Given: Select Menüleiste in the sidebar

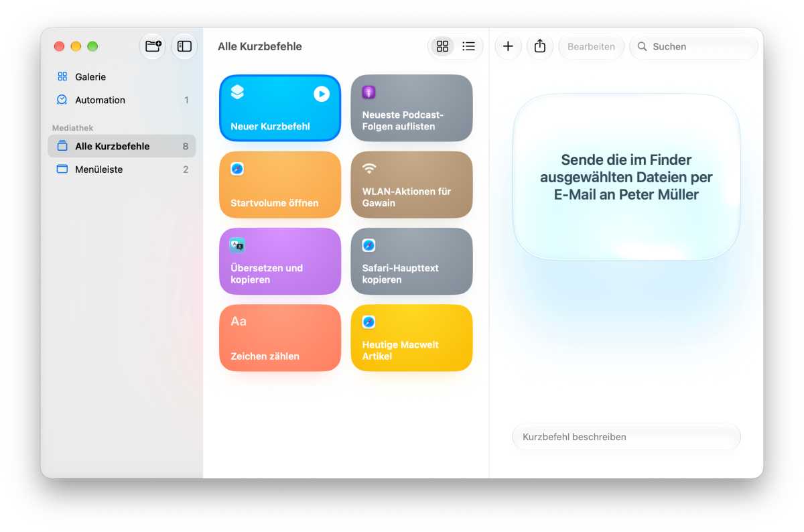Looking at the screenshot, I should click(x=121, y=170).
